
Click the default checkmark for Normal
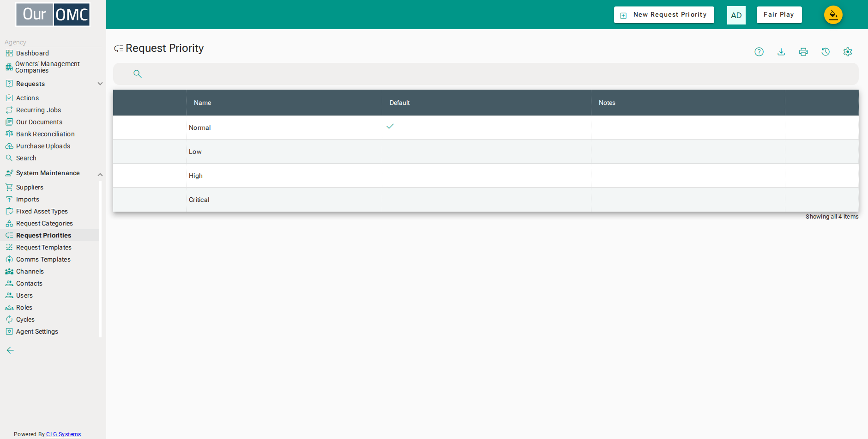point(390,126)
